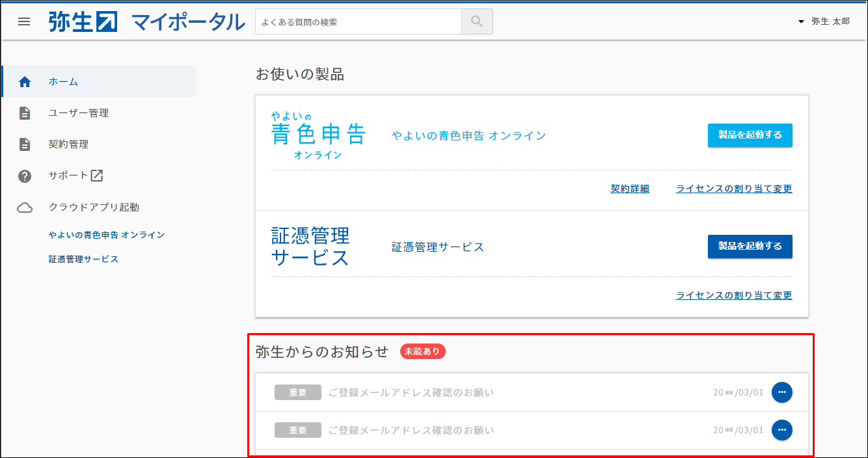Screen dimensions: 868x458
Task: Click the 弥生からのお知らせ heading
Action: (322, 351)
